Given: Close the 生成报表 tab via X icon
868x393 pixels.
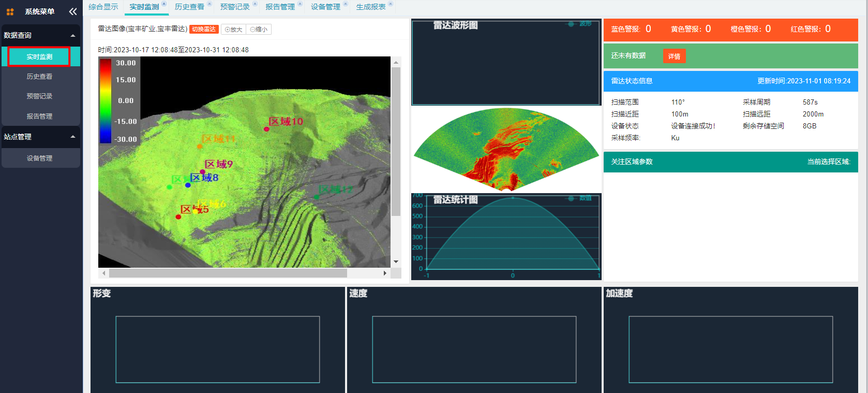Looking at the screenshot, I should pos(391,4).
